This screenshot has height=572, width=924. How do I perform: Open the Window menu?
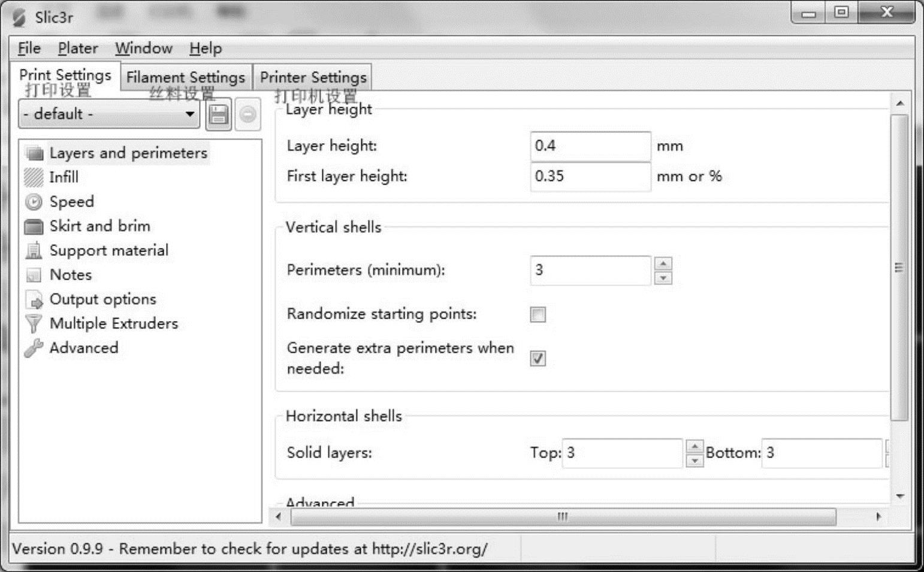click(144, 48)
